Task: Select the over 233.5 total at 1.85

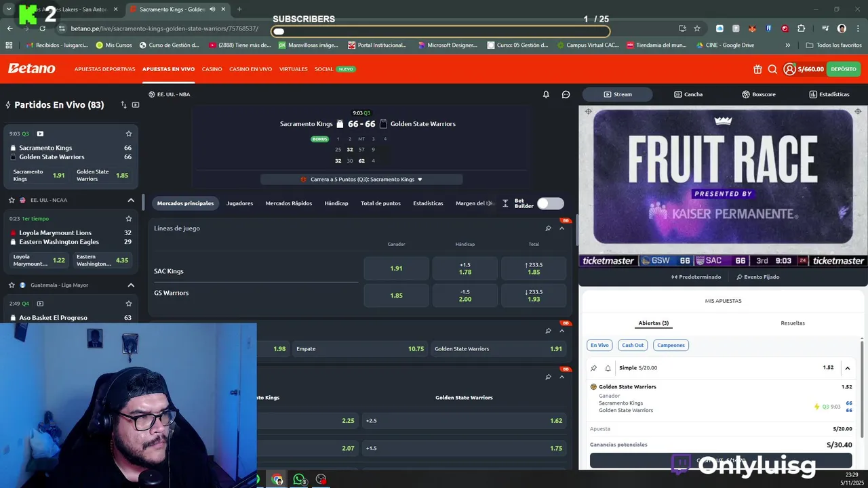Action: (534, 268)
